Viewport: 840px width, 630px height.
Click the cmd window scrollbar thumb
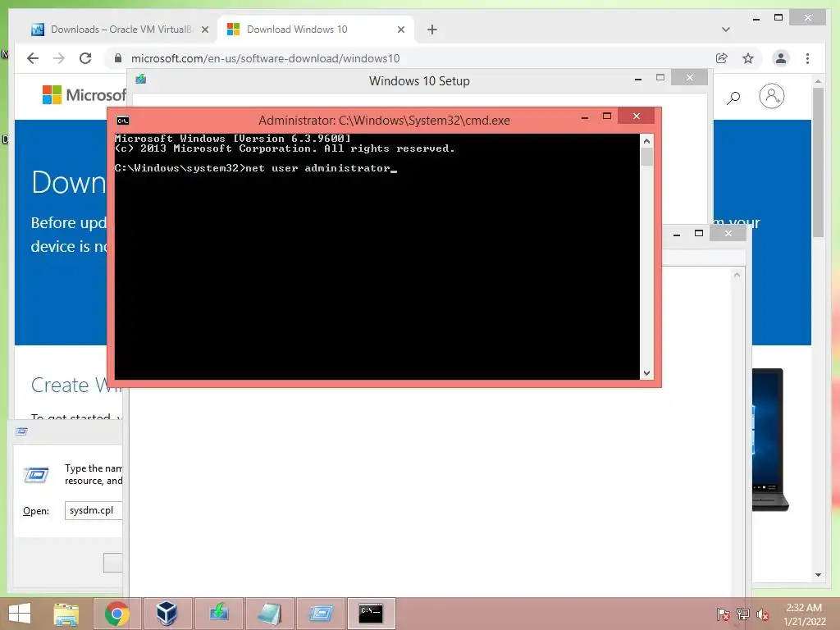coord(646,157)
